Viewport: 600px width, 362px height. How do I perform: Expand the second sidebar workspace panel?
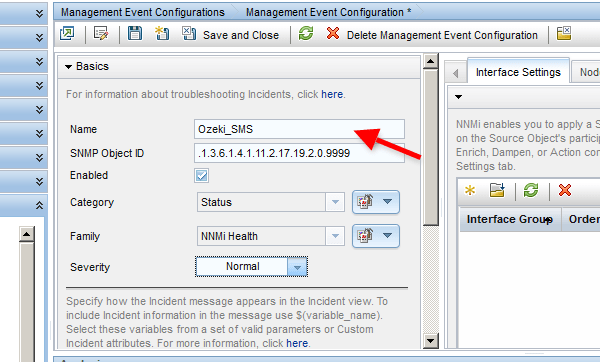click(39, 38)
